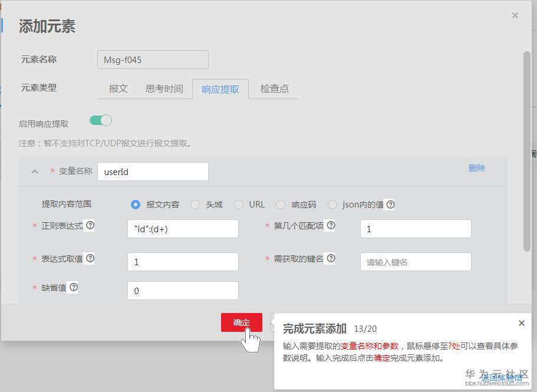This screenshot has width=537, height=392.
Task: Click help icon beside 需获取的键名
Action: coord(331,258)
